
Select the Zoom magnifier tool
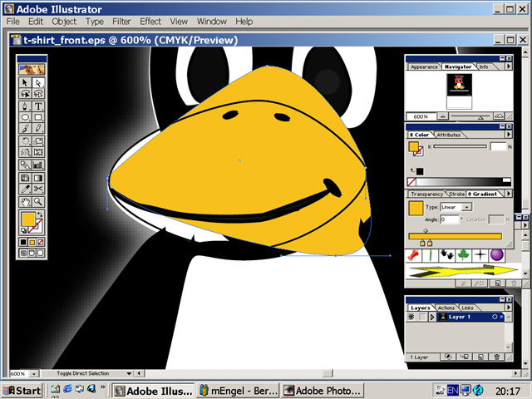click(x=38, y=202)
